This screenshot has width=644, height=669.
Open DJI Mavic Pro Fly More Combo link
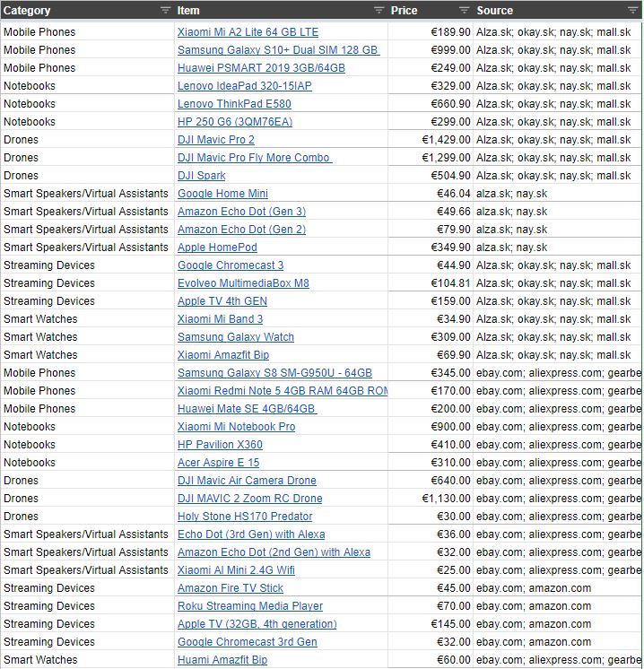pos(255,158)
